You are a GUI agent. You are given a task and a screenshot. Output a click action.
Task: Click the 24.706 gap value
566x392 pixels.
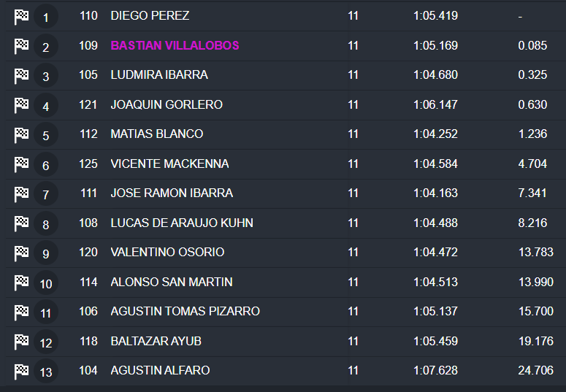(x=535, y=370)
